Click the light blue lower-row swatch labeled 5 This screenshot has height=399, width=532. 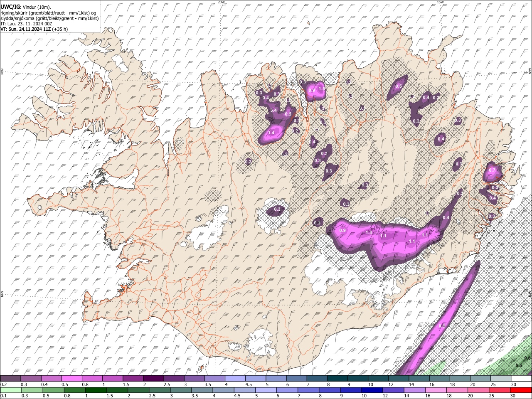coord(265,390)
